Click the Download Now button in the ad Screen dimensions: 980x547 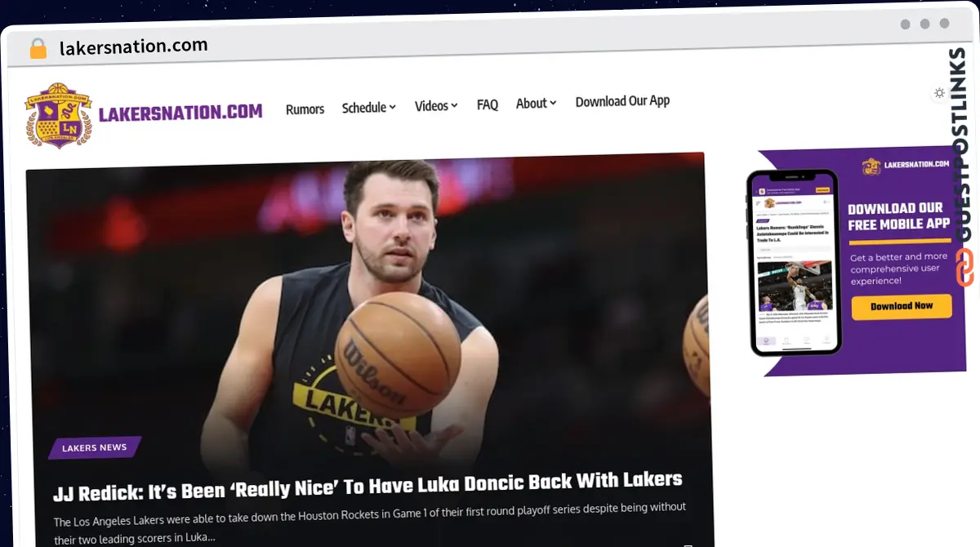coord(902,306)
